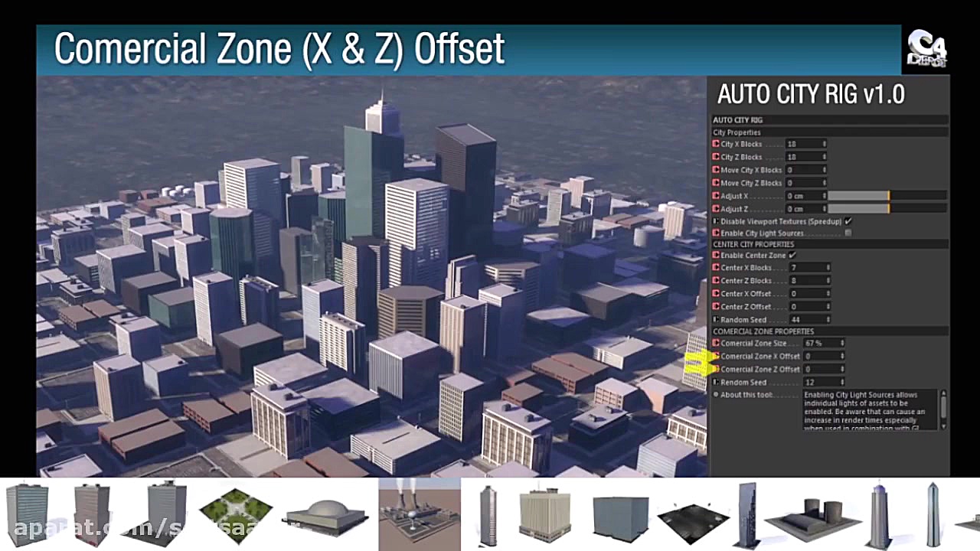Viewport: 980px width, 551px height.
Task: Click the icon before Center City Random Seed
Action: tap(716, 319)
